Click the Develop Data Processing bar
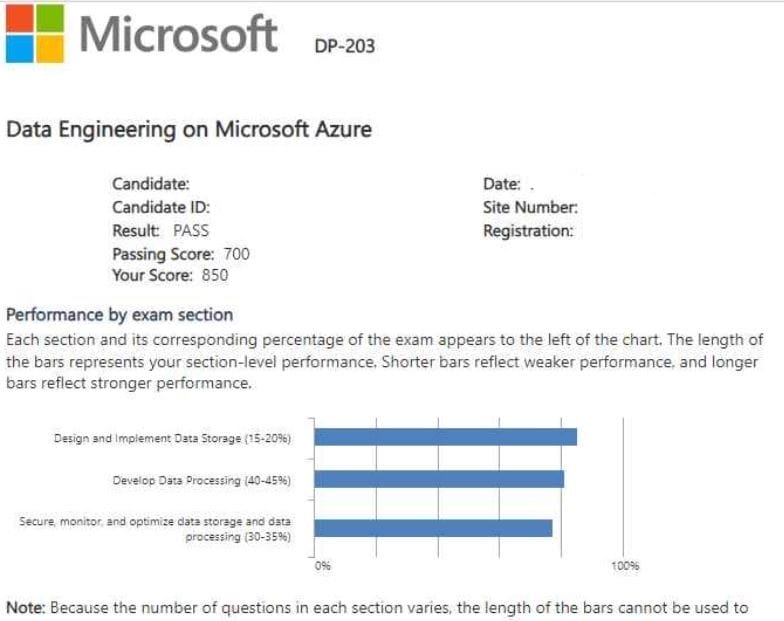The height and width of the screenshot is (621, 784). 439,479
